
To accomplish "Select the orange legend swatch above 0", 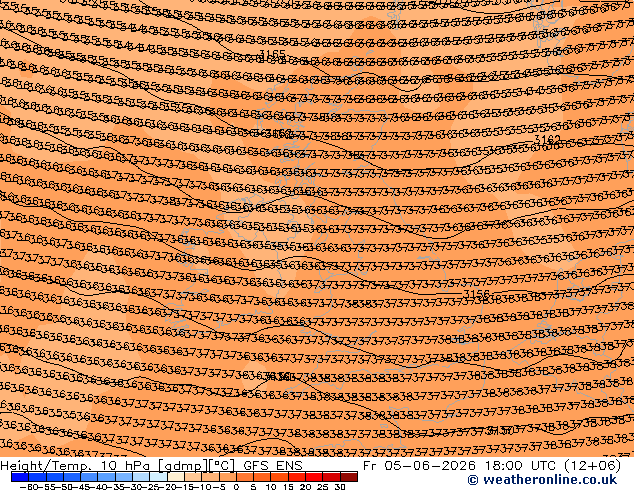I will pos(245,477).
